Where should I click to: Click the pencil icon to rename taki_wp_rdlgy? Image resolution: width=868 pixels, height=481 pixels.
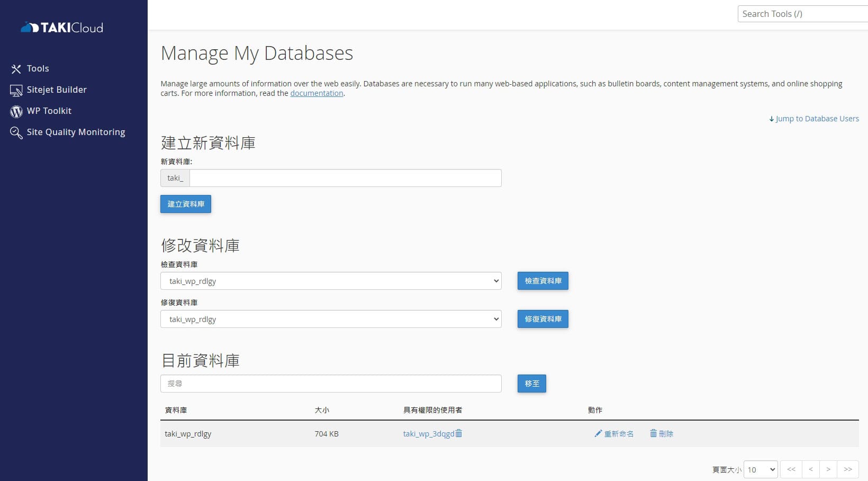598,433
